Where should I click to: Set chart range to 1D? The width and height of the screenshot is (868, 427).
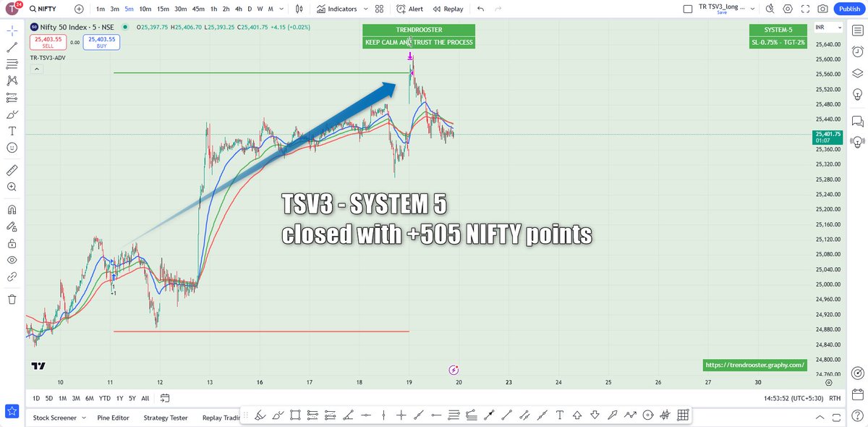37,398
